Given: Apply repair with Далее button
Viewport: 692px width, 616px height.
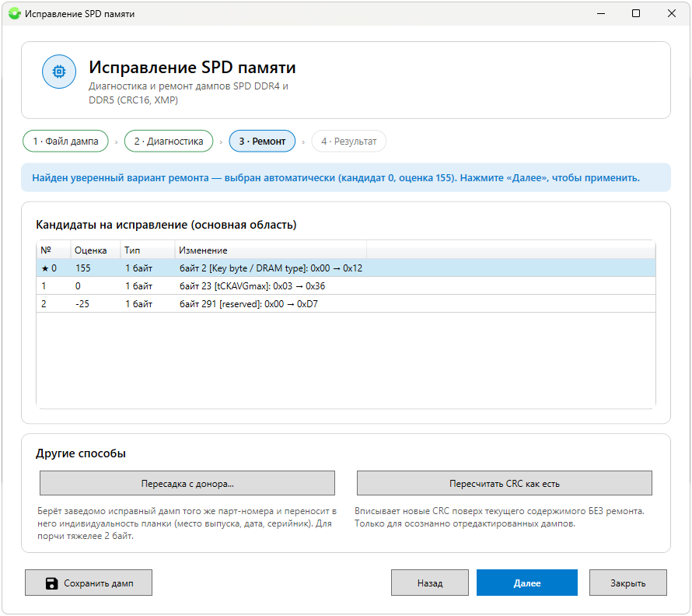Looking at the screenshot, I should [x=527, y=583].
